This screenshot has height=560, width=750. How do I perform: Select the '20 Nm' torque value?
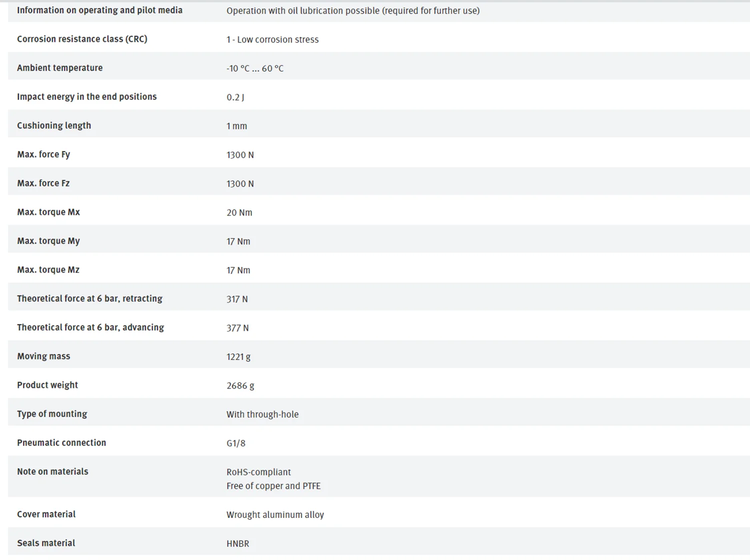click(x=239, y=212)
